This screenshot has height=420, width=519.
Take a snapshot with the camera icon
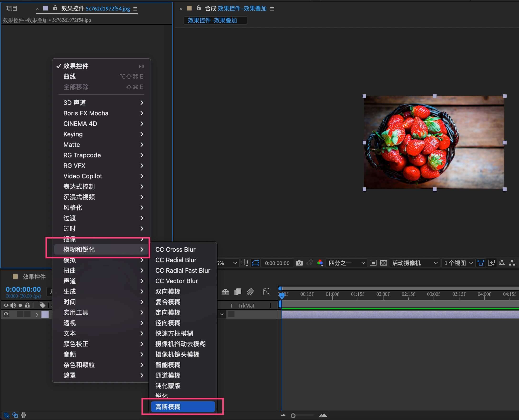coord(299,263)
